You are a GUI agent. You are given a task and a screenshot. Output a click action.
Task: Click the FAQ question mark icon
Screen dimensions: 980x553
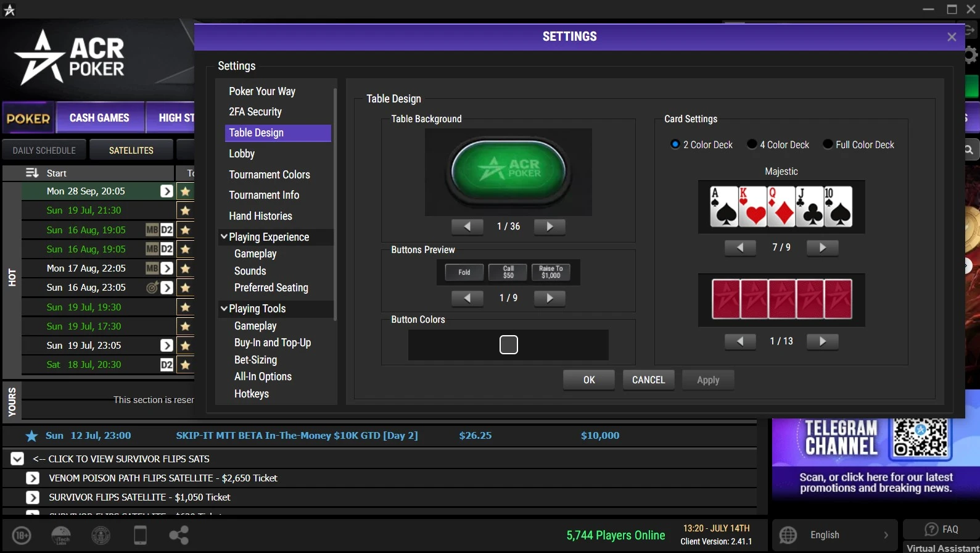(931, 529)
